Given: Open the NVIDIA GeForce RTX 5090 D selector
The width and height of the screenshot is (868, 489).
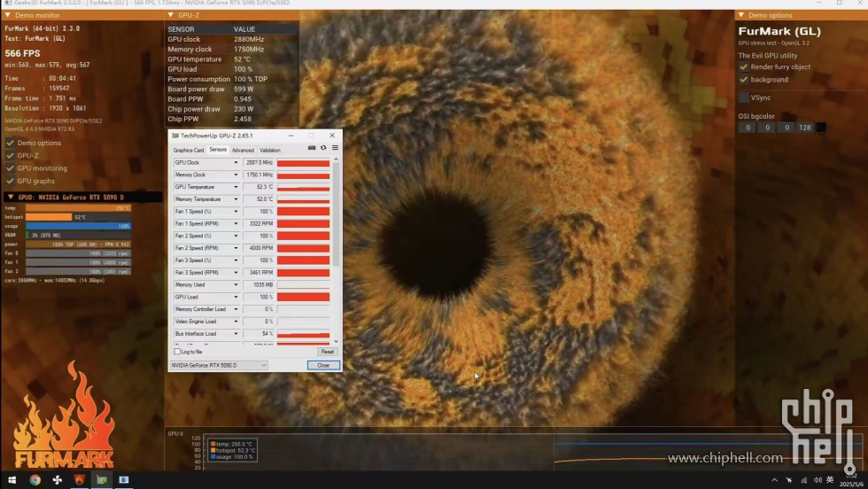Looking at the screenshot, I should (219, 366).
